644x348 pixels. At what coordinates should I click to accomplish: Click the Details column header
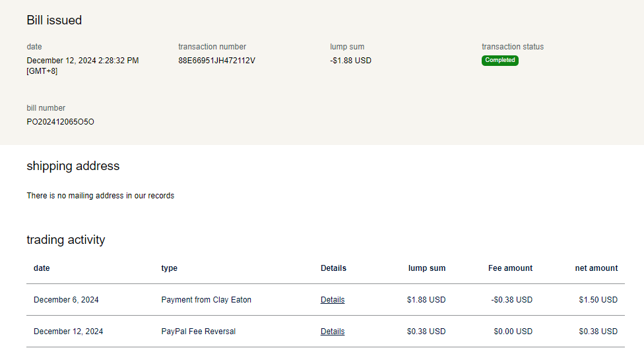click(333, 268)
